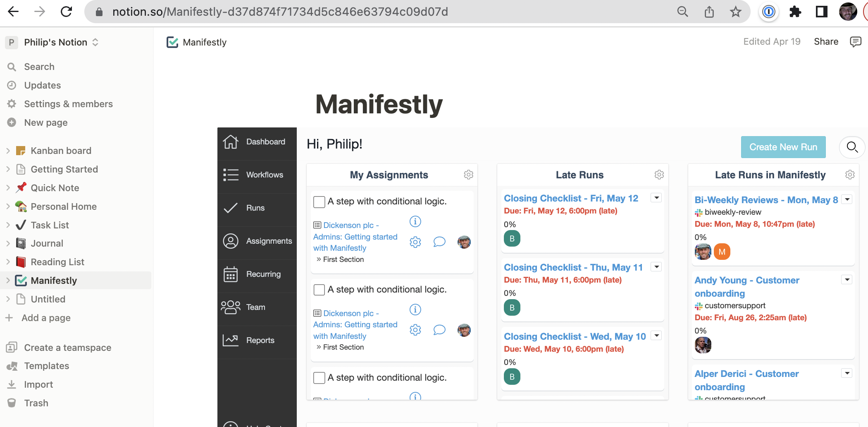The width and height of the screenshot is (868, 427).
Task: Open the Late Runs settings gear
Action: point(659,175)
